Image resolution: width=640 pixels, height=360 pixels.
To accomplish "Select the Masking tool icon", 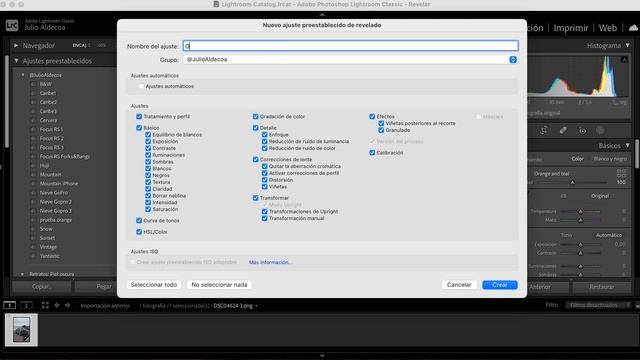I will [x=600, y=131].
